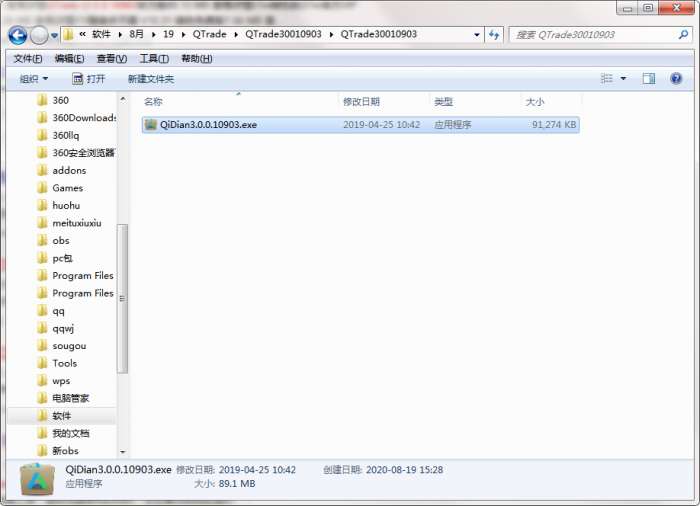700x506 pixels.
Task: Select the 8月 breadcrumb segment
Action: (137, 34)
